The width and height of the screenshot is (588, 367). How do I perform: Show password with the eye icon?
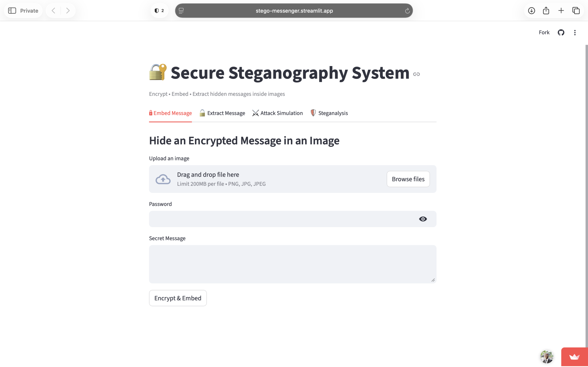pos(423,219)
